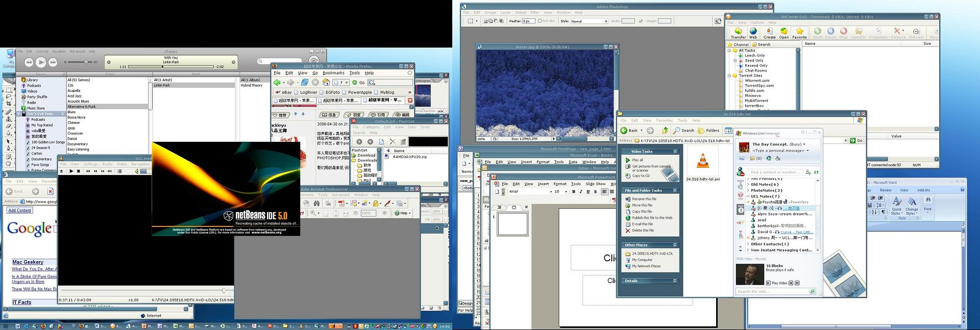Open Bookmarks menu in Firefox

[x=333, y=73]
